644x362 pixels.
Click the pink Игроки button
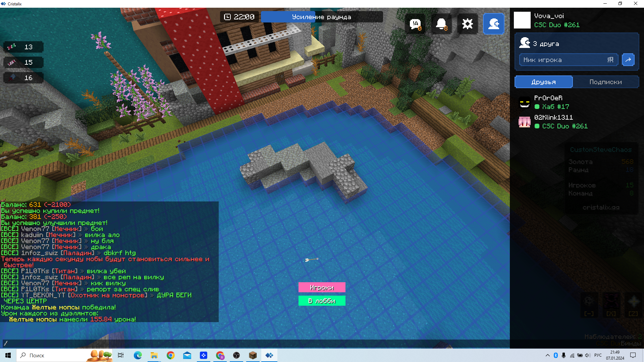tap(322, 288)
